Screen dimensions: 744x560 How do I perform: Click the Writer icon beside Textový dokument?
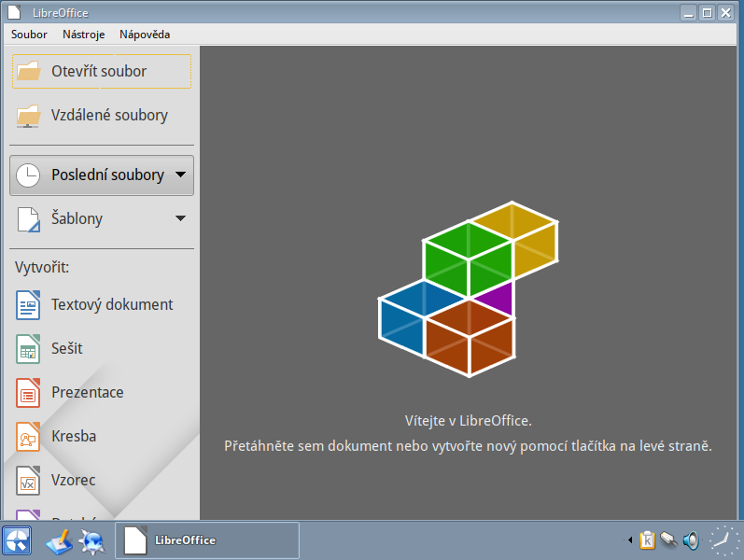point(28,305)
